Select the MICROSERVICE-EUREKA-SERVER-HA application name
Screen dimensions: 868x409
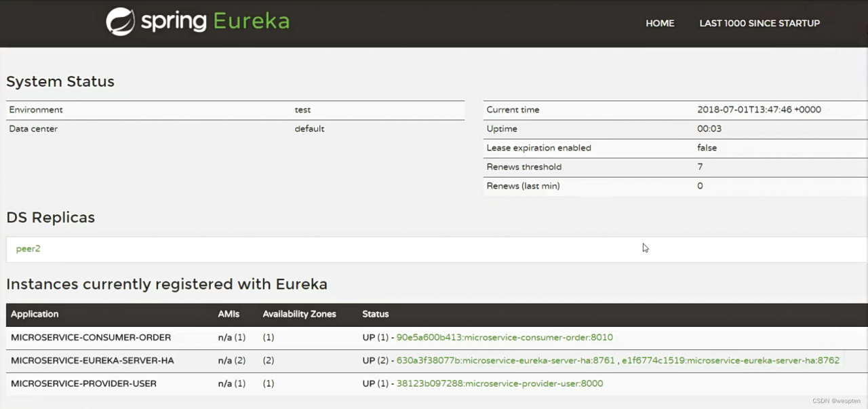tap(92, 360)
